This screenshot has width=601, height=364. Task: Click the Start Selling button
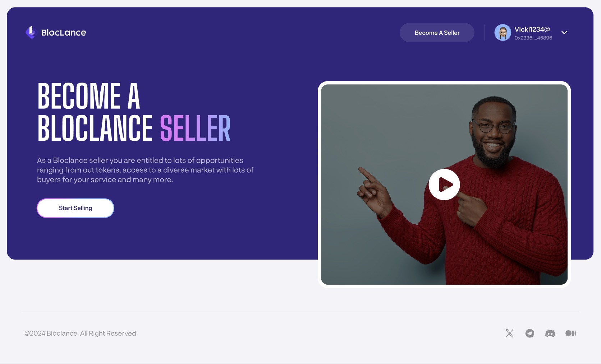(x=75, y=208)
